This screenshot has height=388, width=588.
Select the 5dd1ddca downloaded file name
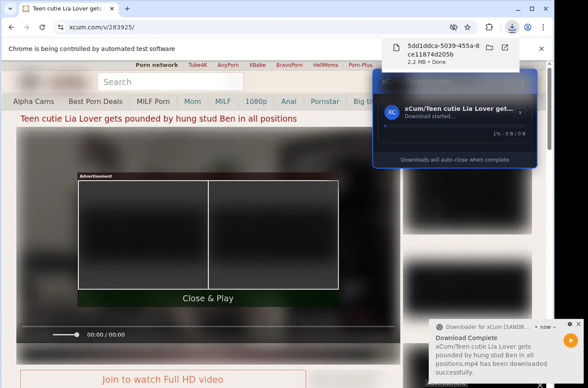click(443, 50)
